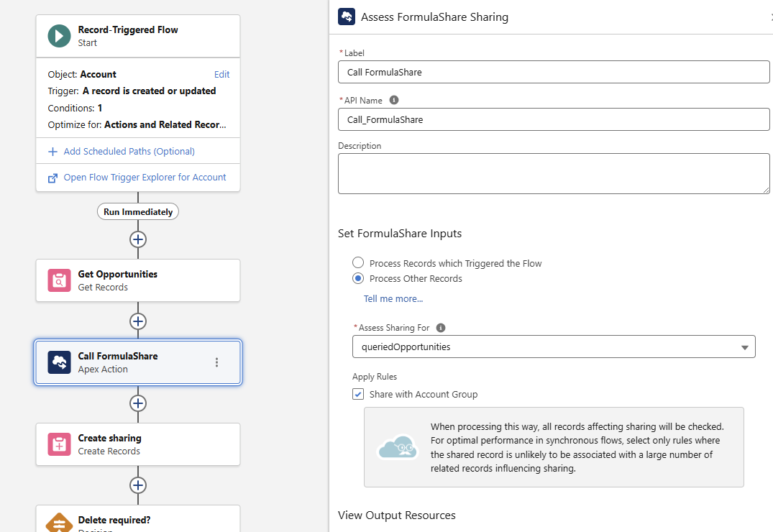The width and height of the screenshot is (773, 532).
Task: Select the Record-Triggered Flow start icon
Action: pyautogui.click(x=58, y=35)
